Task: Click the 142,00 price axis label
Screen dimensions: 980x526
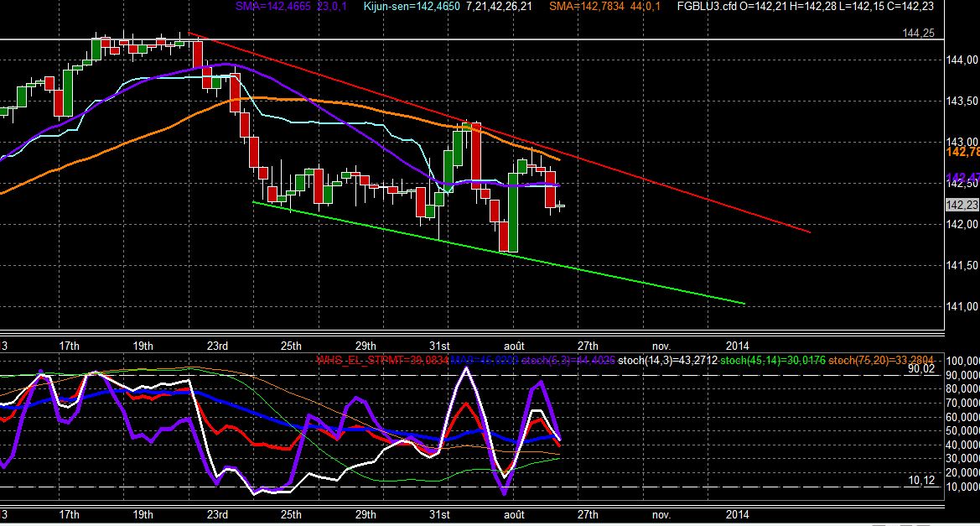Action: (962, 224)
